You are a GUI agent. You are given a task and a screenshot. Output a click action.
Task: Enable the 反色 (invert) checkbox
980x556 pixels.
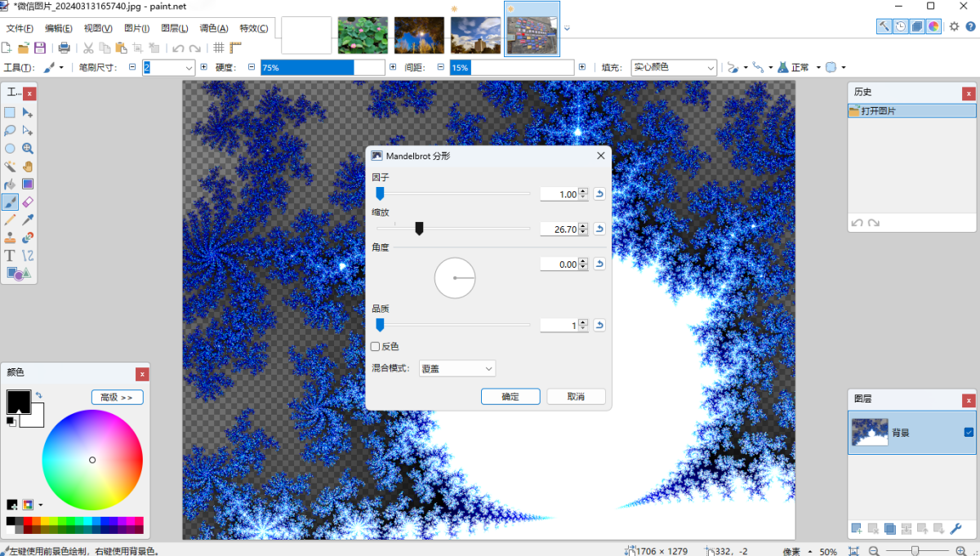coord(376,346)
